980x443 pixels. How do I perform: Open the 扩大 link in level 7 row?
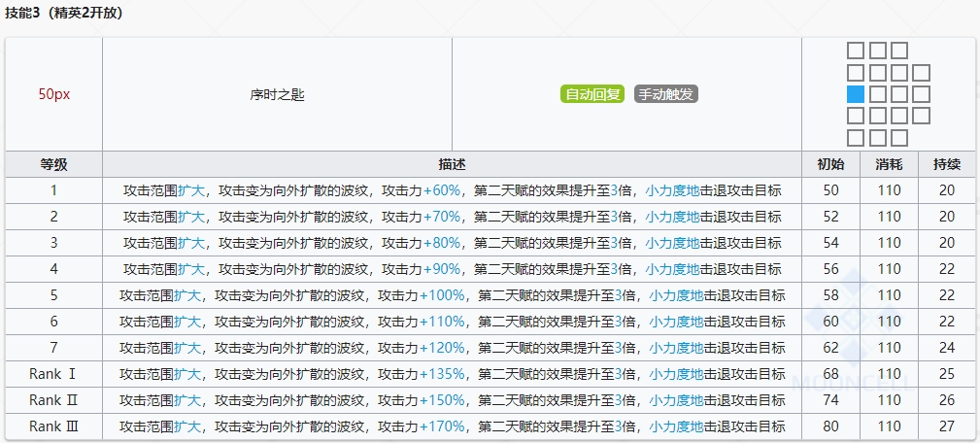click(187, 348)
